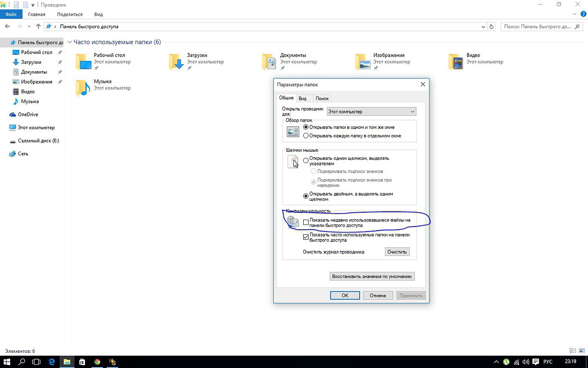The height and width of the screenshot is (368, 588).
Task: Launch Microsoft Edge from the taskbar
Action: (51, 362)
